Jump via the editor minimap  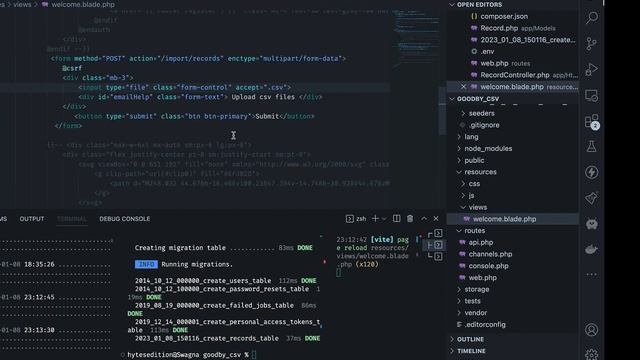click(416, 37)
